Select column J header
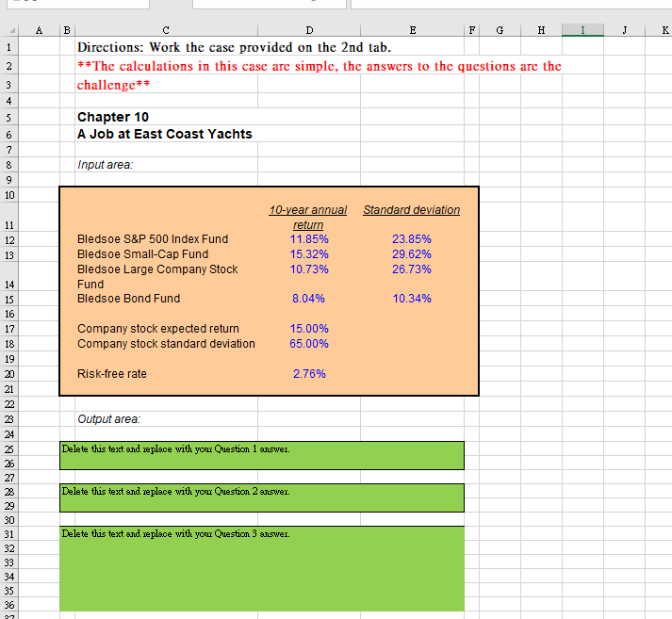This screenshot has height=619, width=672. [x=625, y=30]
